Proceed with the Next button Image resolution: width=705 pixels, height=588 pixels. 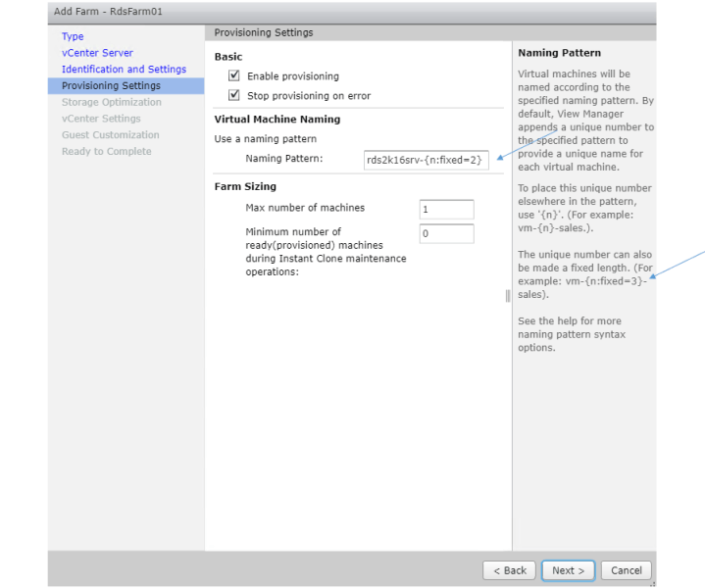[x=568, y=570]
